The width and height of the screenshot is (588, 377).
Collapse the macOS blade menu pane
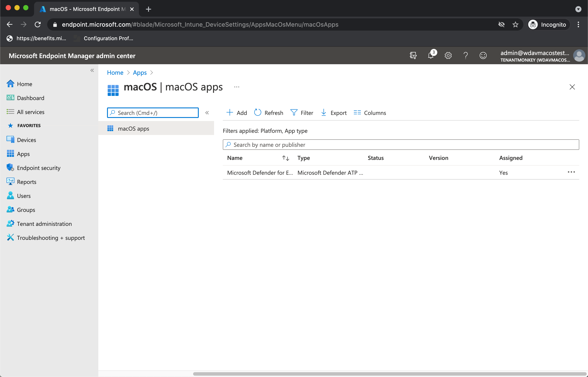207,113
